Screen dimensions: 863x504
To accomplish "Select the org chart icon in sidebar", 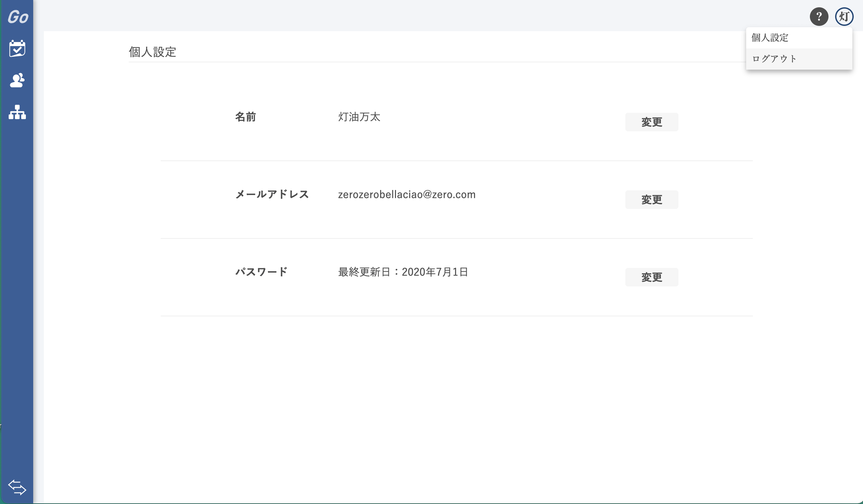I will (x=16, y=113).
